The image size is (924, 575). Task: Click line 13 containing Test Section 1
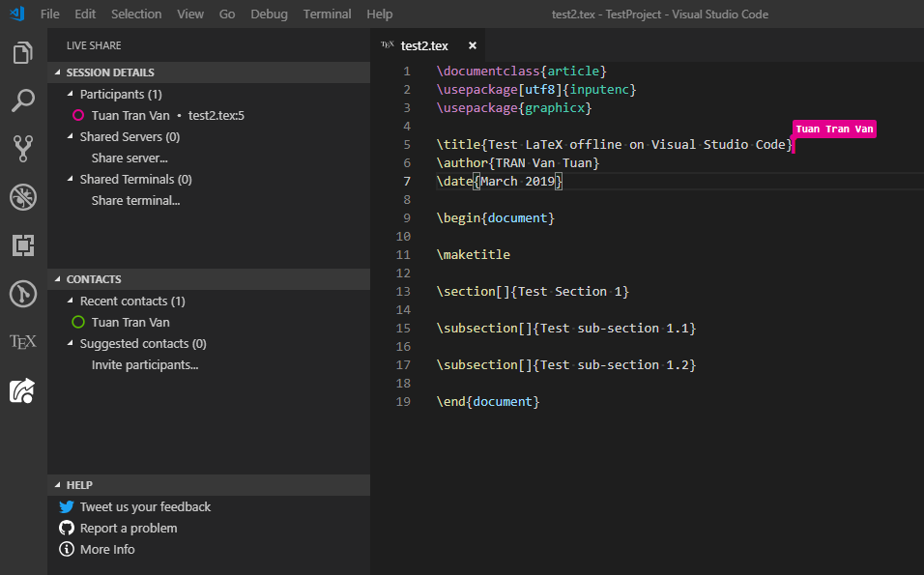pos(533,291)
